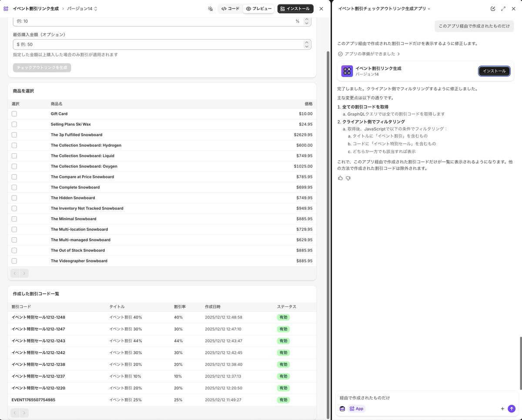This screenshot has height=420, width=522.
Task: Expand the chat panel to fullscreen
Action: pyautogui.click(x=503, y=9)
